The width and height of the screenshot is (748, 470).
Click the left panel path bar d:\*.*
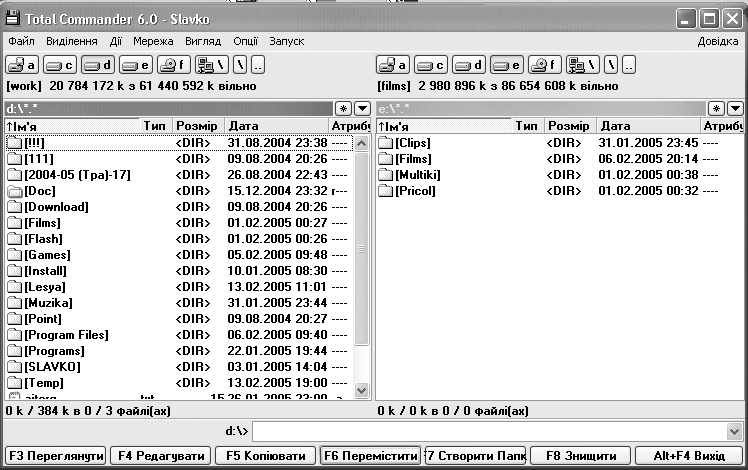click(169, 109)
